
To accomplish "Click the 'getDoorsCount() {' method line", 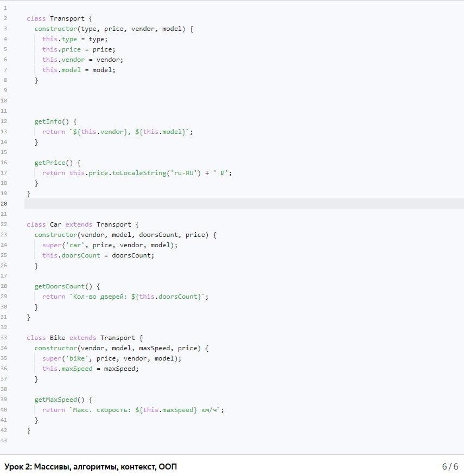I will tap(67, 287).
